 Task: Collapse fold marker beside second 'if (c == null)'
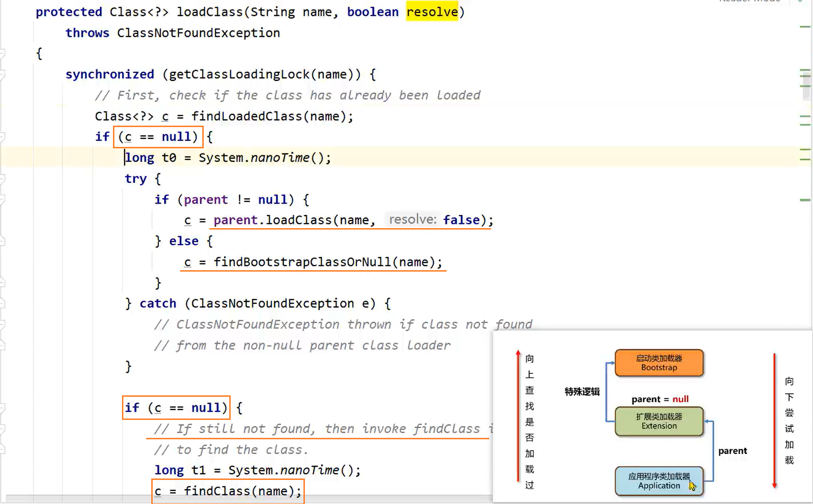(x=2, y=408)
